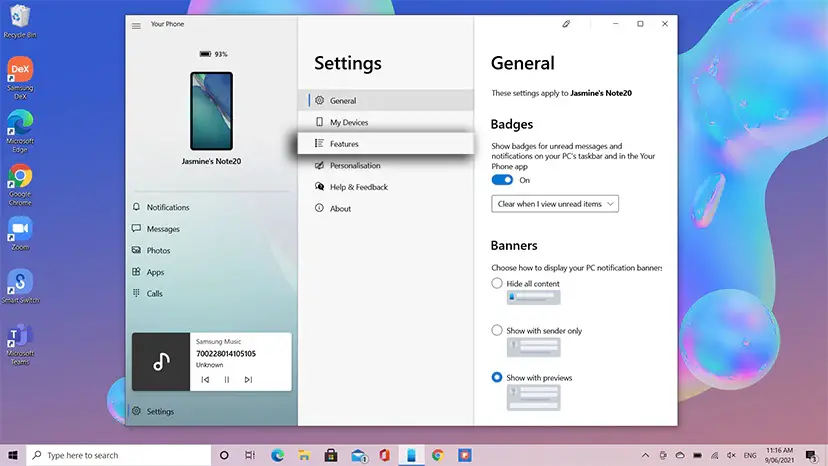
Task: Open the About settings page
Action: coord(385,209)
